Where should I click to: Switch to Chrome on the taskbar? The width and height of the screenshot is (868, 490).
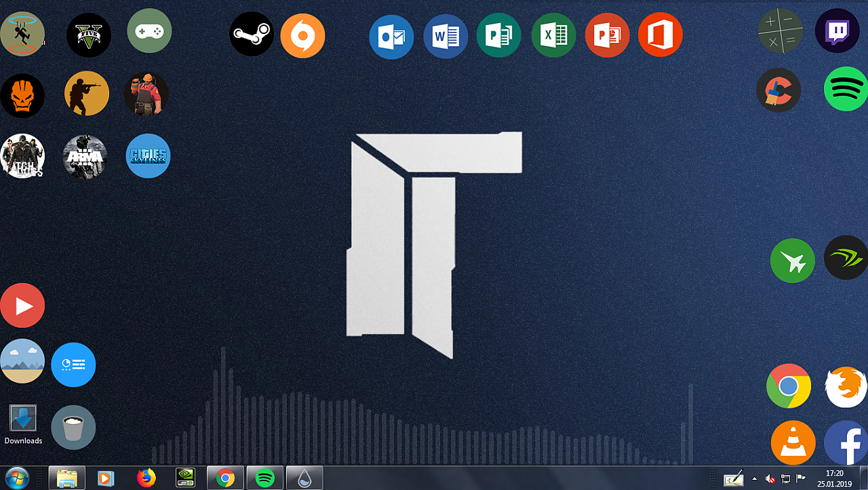click(225, 478)
